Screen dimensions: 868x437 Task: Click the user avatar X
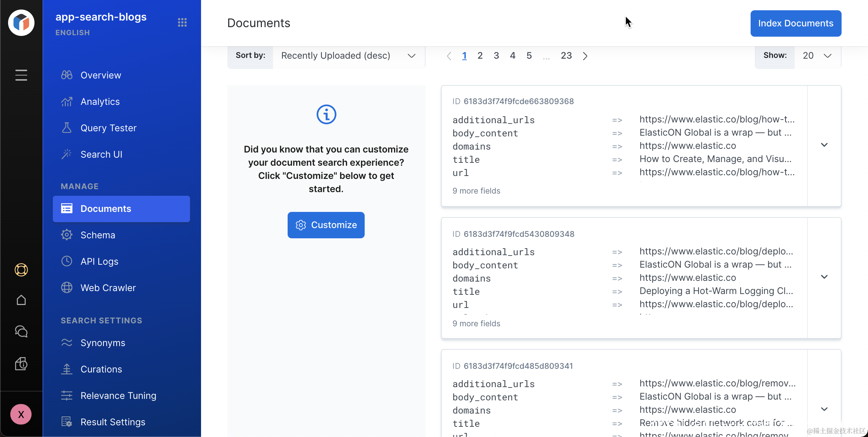click(21, 414)
